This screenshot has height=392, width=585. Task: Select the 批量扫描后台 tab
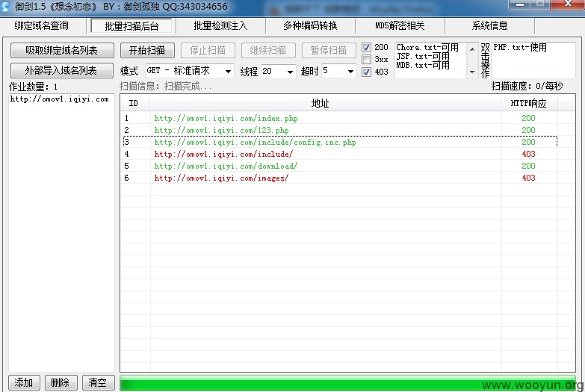(131, 25)
